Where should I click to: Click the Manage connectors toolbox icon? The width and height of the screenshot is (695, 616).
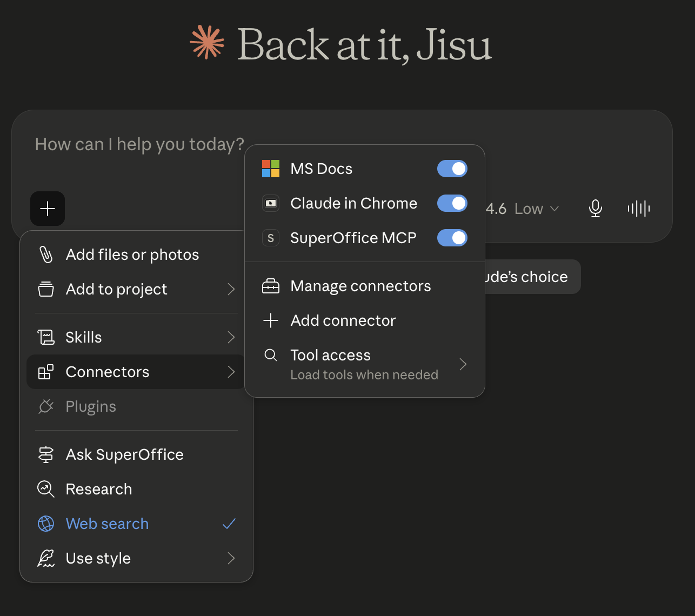click(271, 286)
